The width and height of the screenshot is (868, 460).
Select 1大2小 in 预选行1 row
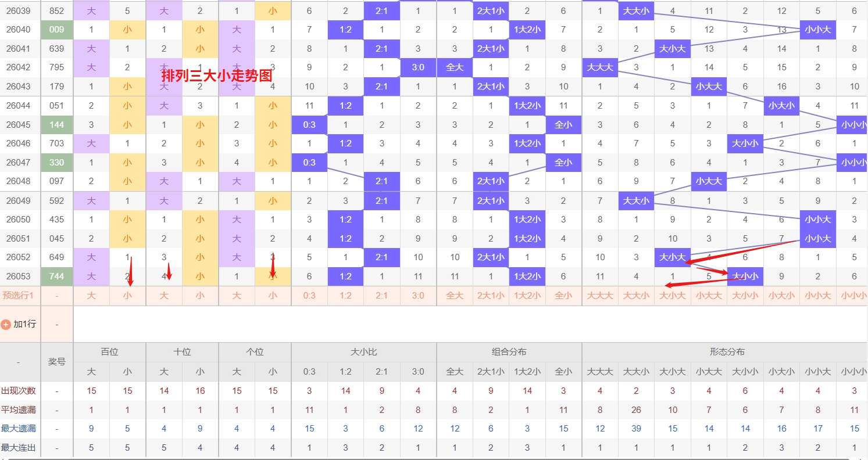(x=527, y=295)
